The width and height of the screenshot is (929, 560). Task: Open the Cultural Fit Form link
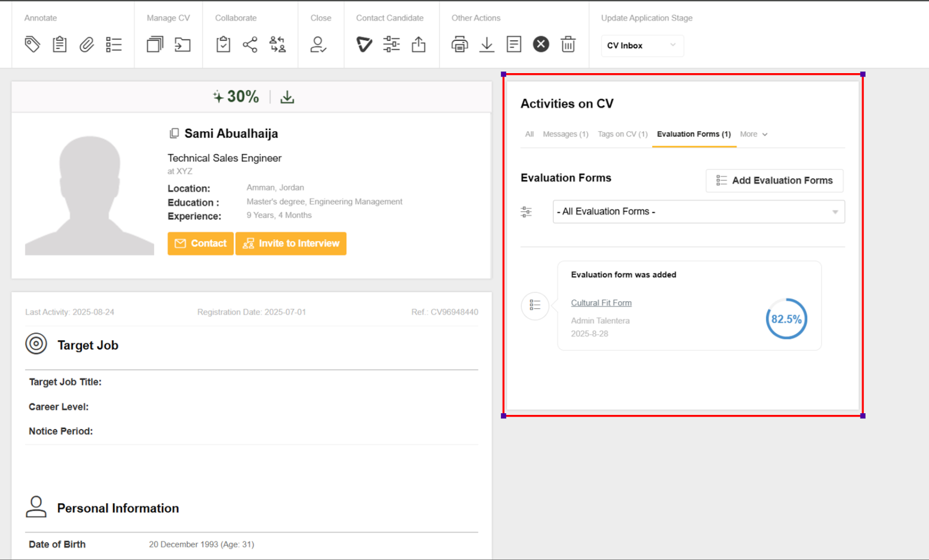click(601, 303)
